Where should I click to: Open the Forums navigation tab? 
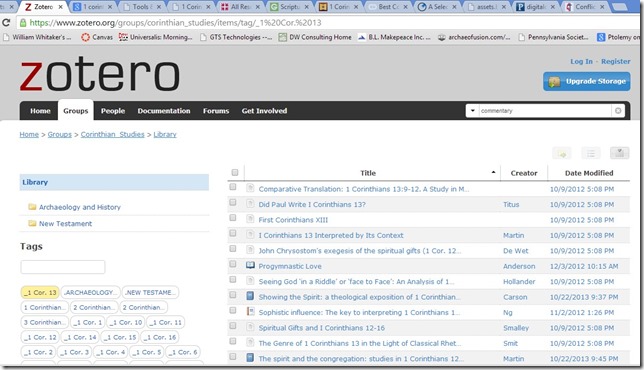216,111
